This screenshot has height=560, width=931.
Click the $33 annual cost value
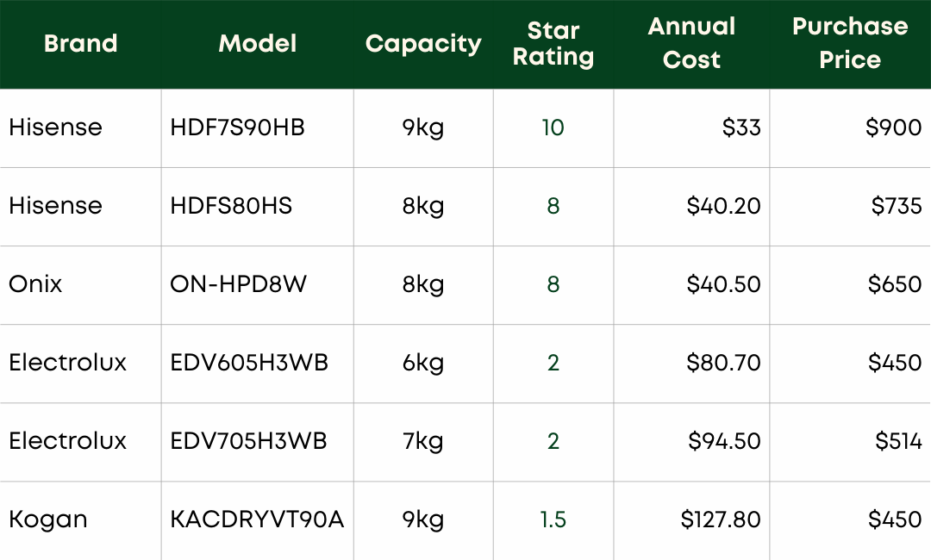[741, 128]
